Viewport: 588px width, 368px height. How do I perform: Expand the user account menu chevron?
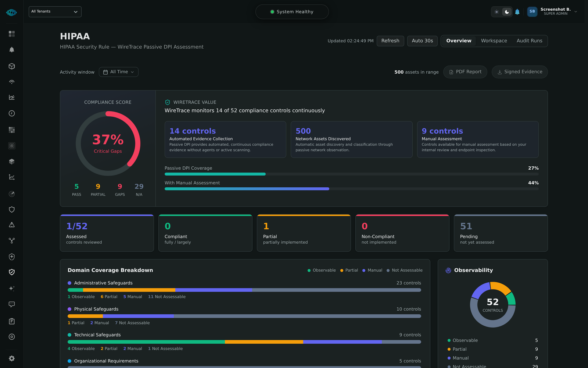pos(576,12)
